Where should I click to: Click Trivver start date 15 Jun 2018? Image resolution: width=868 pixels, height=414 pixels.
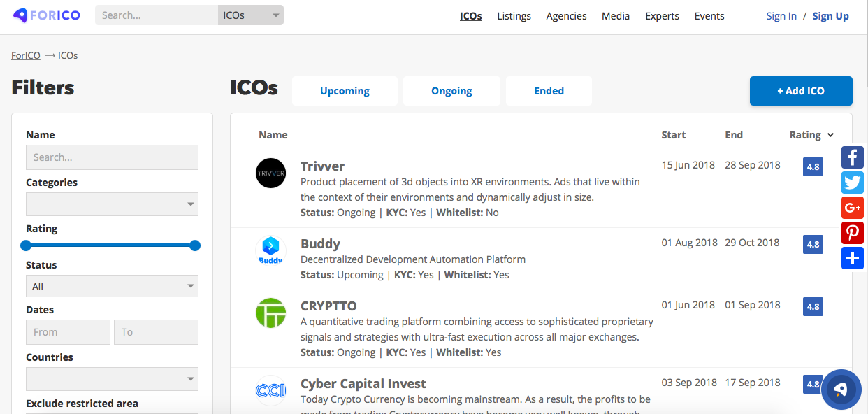[x=688, y=165]
